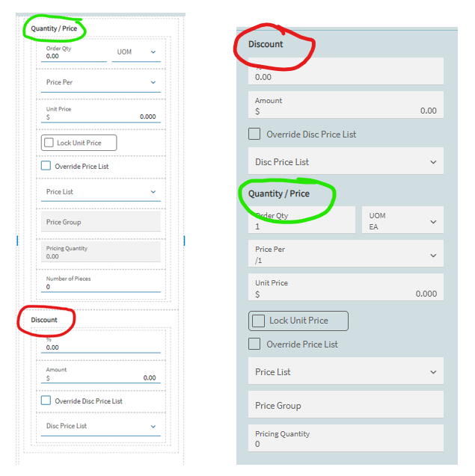Check Override Disc Price List in left form
The image size is (475, 476).
(x=46, y=401)
